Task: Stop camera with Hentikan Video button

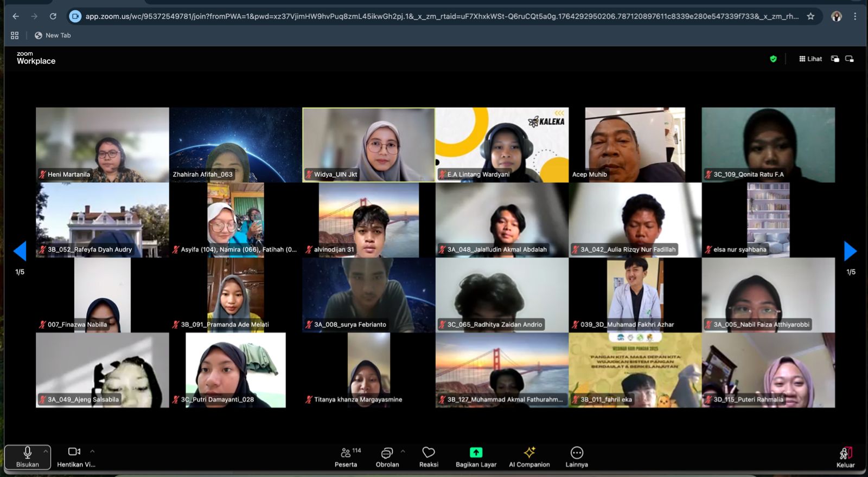Action: tap(75, 456)
